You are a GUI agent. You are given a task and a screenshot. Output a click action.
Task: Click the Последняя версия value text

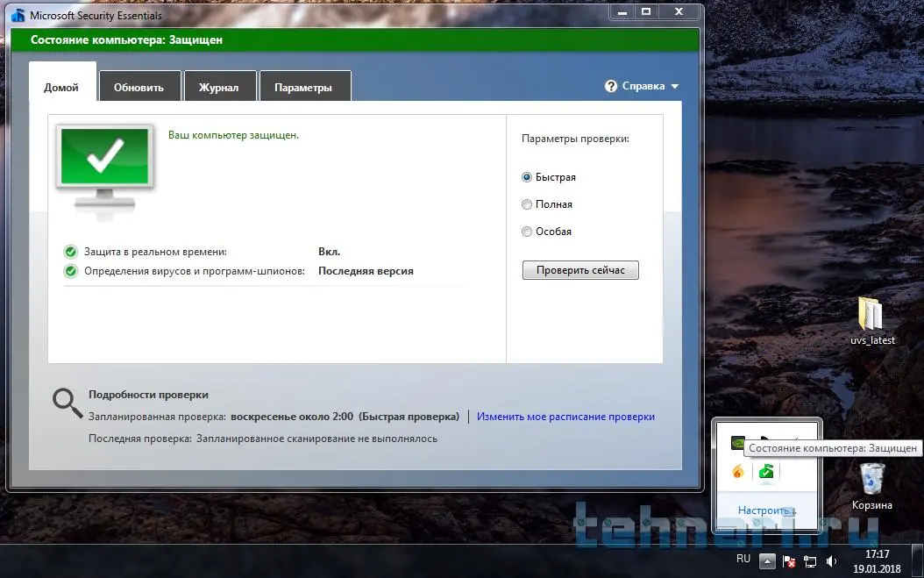point(366,271)
